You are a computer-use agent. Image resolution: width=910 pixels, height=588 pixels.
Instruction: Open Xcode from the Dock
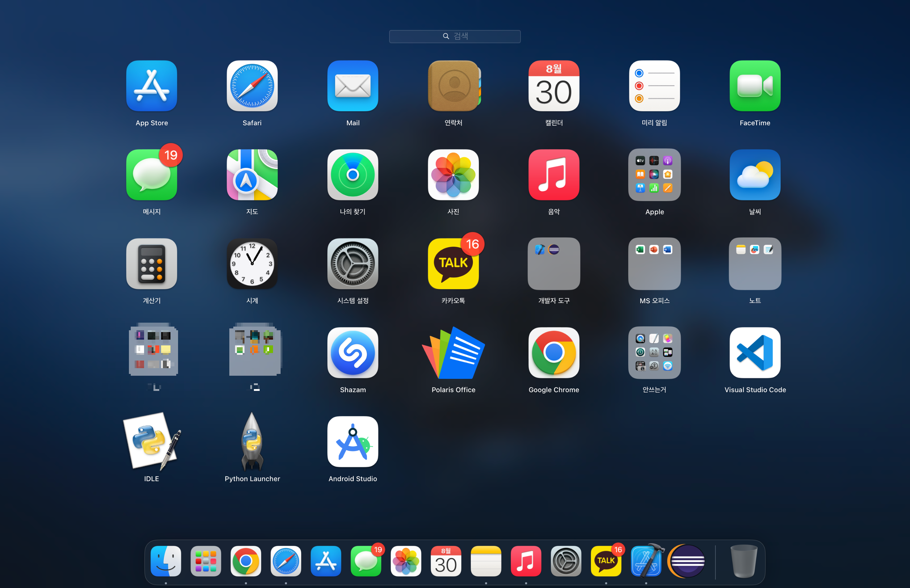click(646, 561)
